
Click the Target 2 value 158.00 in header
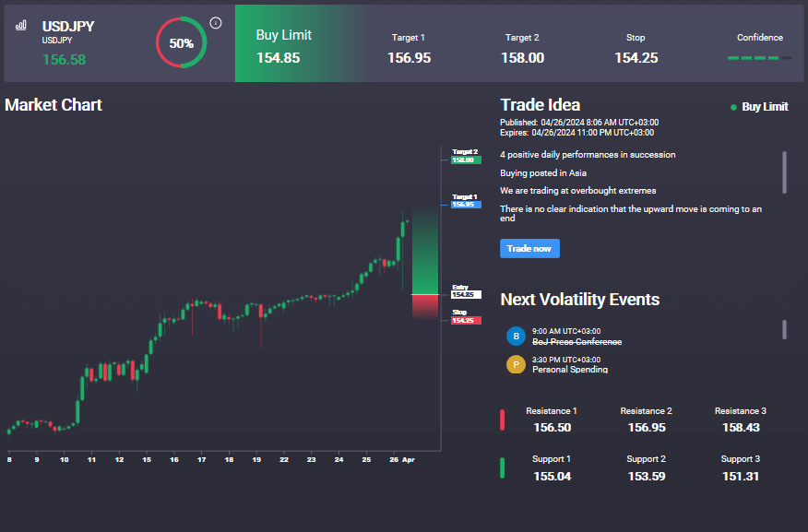pos(522,58)
